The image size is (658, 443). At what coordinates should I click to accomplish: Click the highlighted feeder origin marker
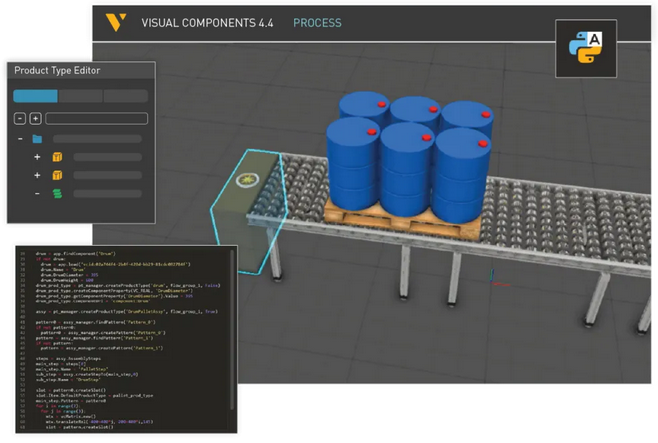point(242,181)
